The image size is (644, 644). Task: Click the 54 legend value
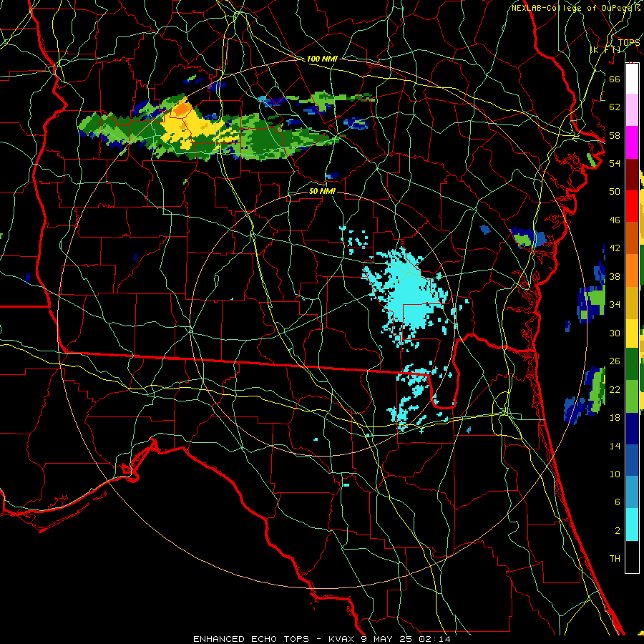[x=615, y=163]
